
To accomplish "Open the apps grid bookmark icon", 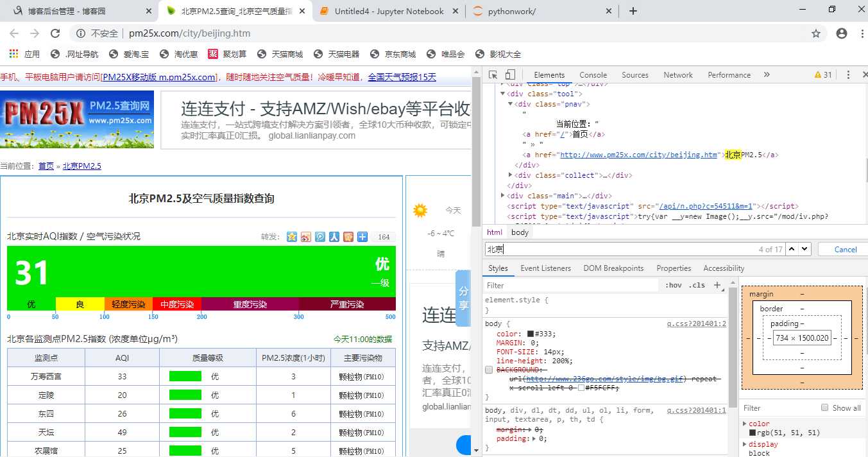I will (13, 54).
